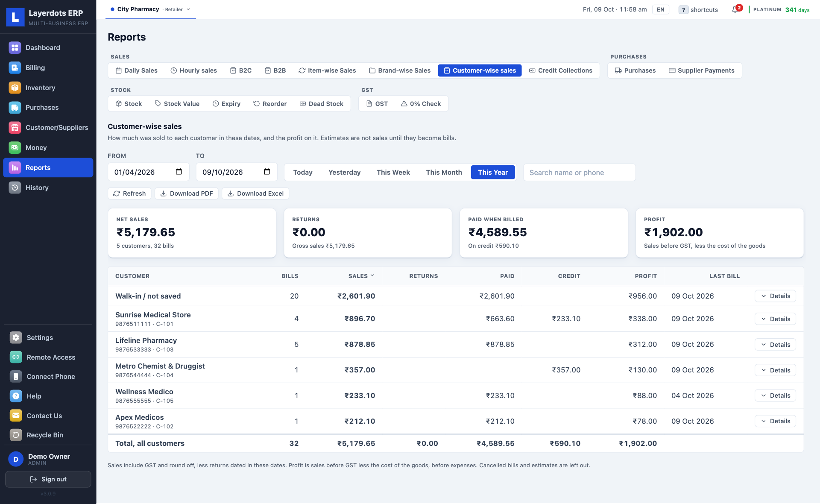820x504 pixels.
Task: Select the Yesterday date range
Action: (x=344, y=172)
